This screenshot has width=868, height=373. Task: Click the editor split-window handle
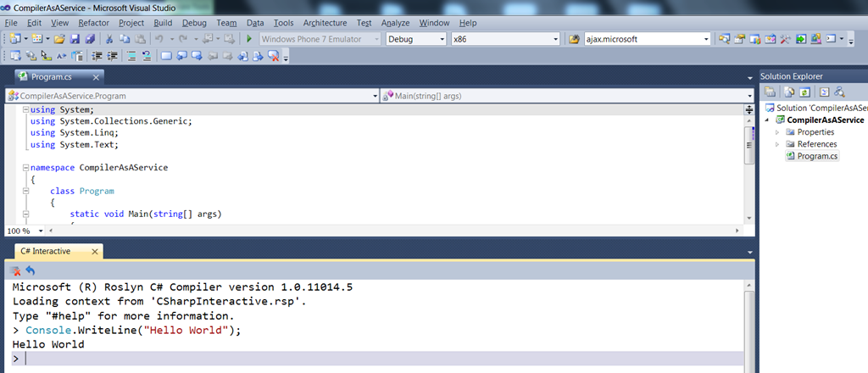[x=749, y=109]
